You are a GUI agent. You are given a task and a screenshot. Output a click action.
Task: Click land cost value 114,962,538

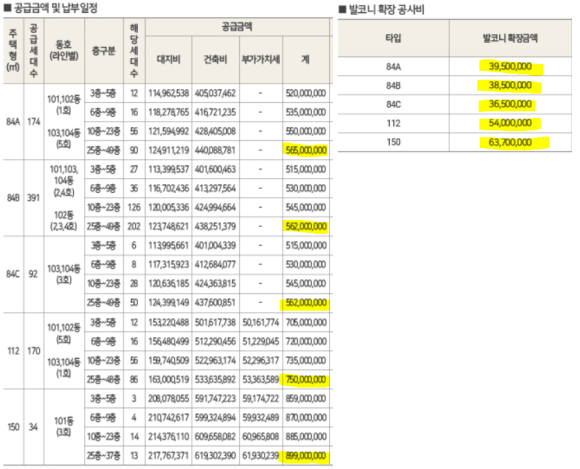pos(169,93)
